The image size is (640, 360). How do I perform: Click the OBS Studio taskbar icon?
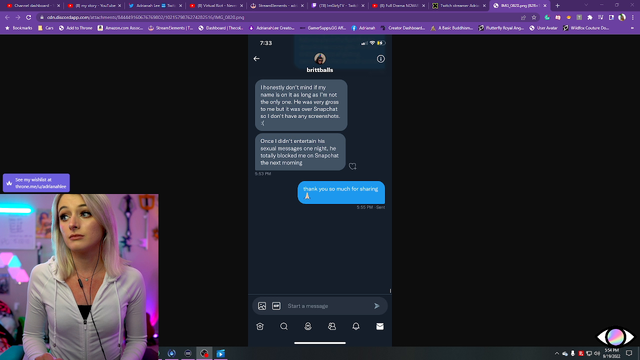pyautogui.click(x=204, y=353)
